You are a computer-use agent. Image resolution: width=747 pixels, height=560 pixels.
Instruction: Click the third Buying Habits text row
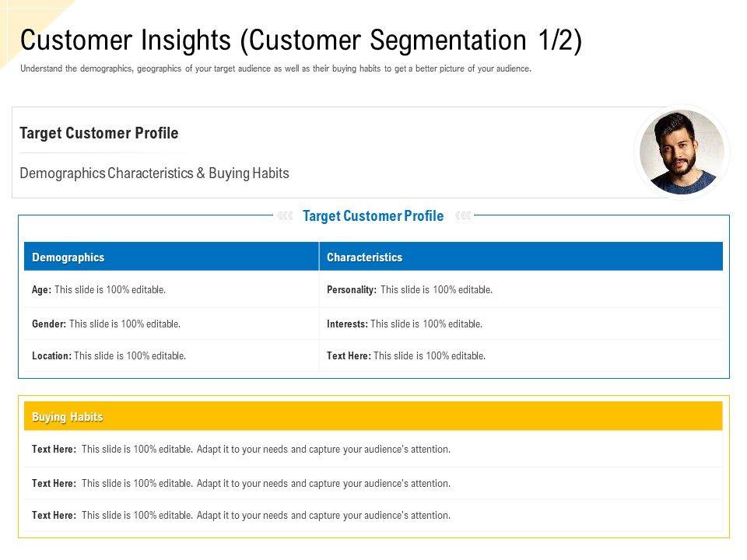coord(241,515)
